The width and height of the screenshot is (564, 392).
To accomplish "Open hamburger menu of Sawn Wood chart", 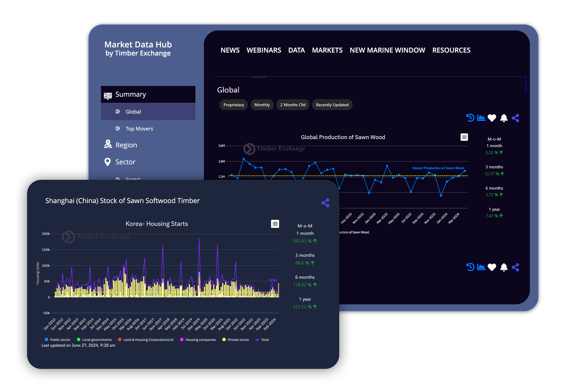I will [x=464, y=137].
